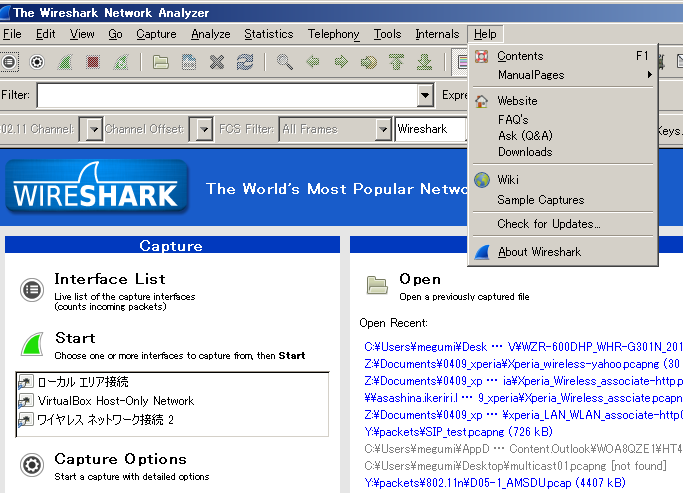The height and width of the screenshot is (493, 683).
Task: Close the capture file with the X toolbar icon
Action: pos(216,62)
